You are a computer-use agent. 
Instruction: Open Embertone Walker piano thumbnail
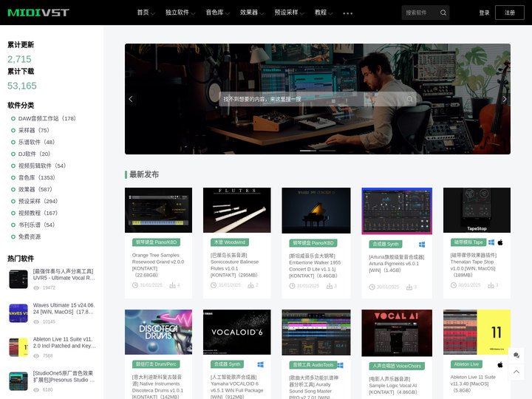pos(316,211)
